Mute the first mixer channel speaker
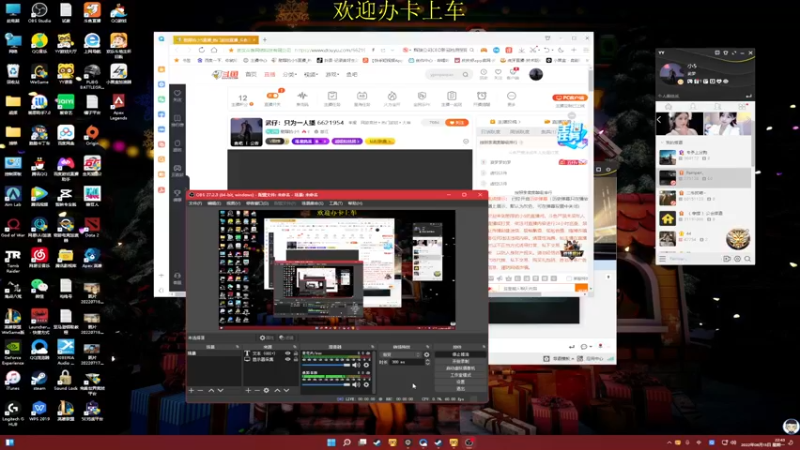800x450 pixels. click(356, 365)
